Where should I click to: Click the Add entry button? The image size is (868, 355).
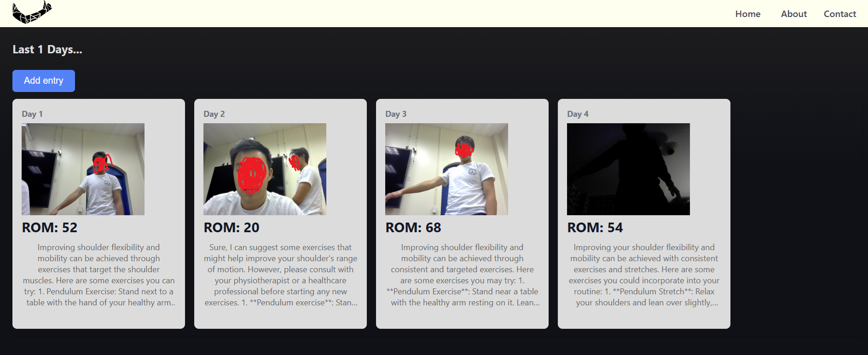pyautogui.click(x=44, y=81)
